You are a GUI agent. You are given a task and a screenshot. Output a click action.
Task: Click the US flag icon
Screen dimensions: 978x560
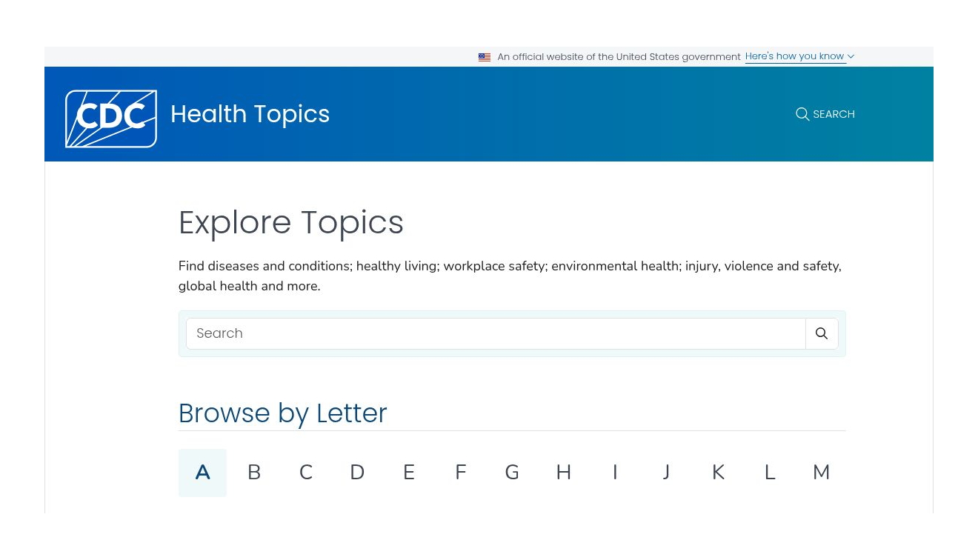(485, 57)
